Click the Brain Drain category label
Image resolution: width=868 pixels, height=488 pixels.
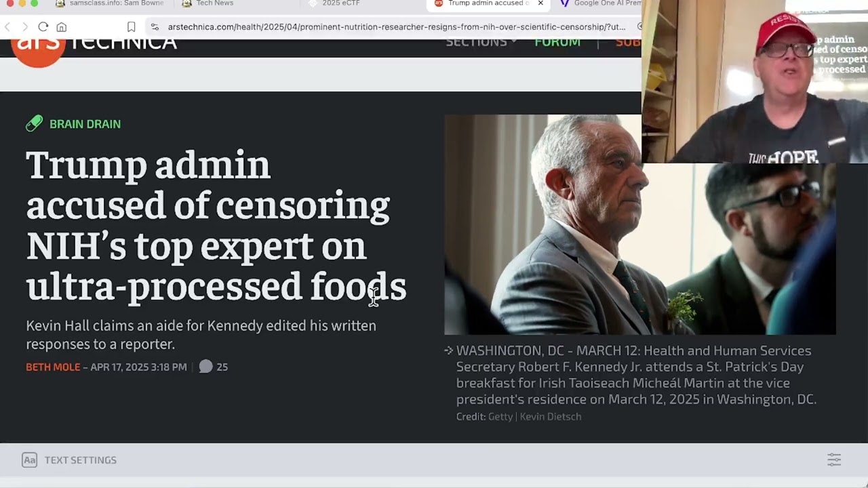pos(85,124)
